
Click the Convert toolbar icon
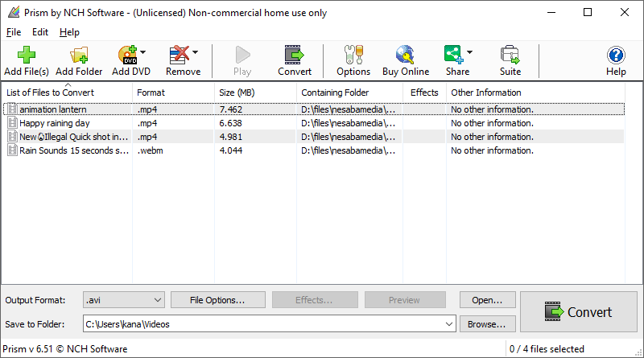point(295,55)
